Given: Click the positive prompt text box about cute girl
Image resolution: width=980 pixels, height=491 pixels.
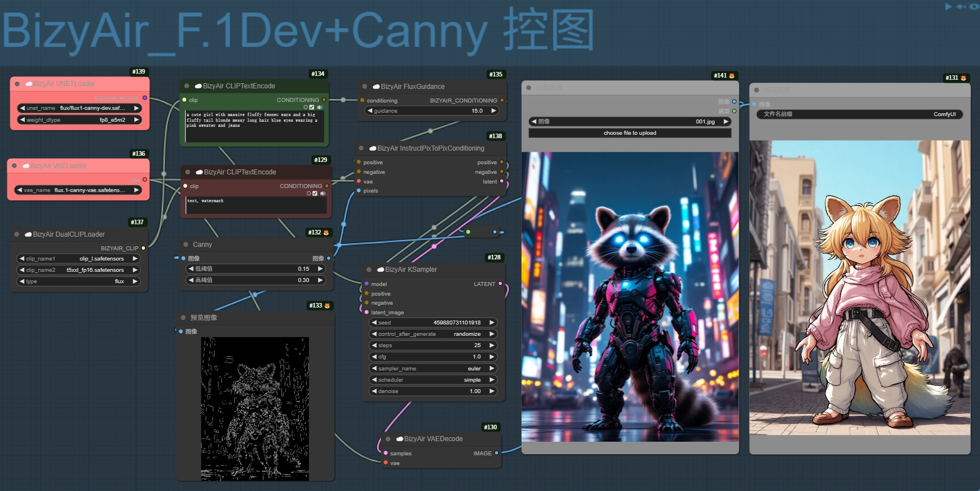Looking at the screenshot, I should click(x=255, y=126).
